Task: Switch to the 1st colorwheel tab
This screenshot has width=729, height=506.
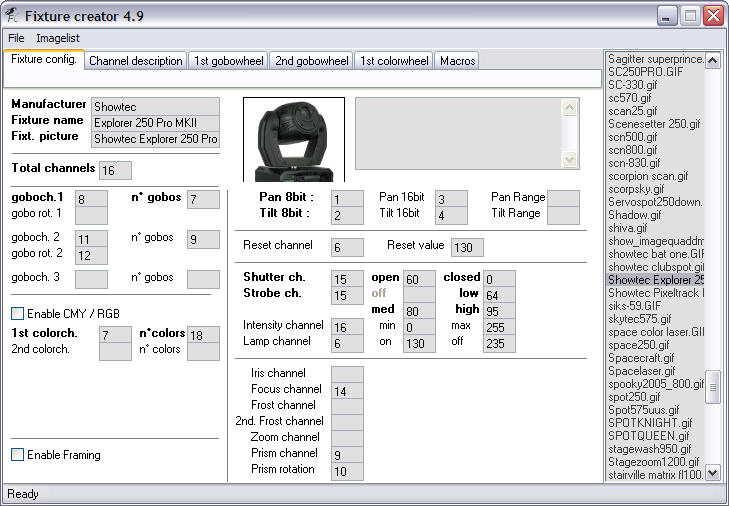Action: (394, 61)
